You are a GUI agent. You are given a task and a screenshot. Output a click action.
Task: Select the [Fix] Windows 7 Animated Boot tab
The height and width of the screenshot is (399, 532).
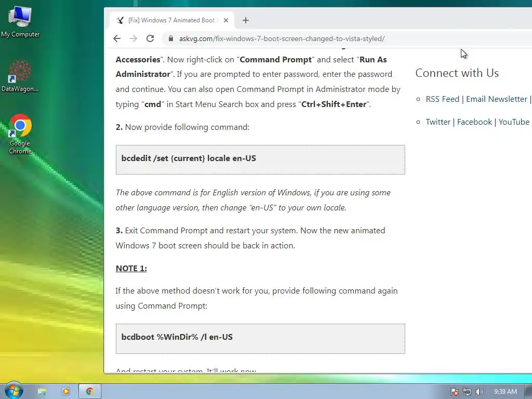171,20
